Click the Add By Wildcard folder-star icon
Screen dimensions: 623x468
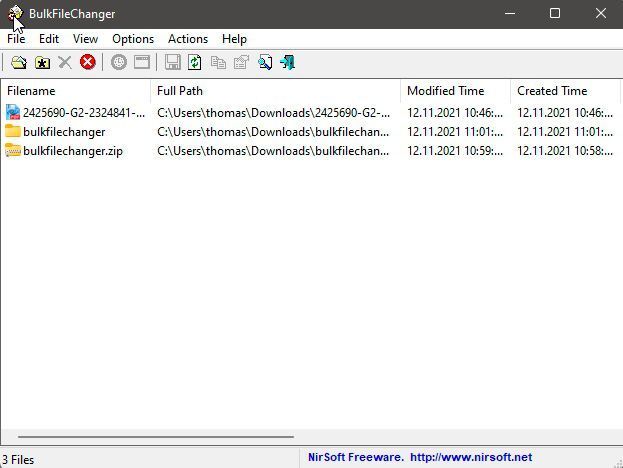(x=42, y=63)
